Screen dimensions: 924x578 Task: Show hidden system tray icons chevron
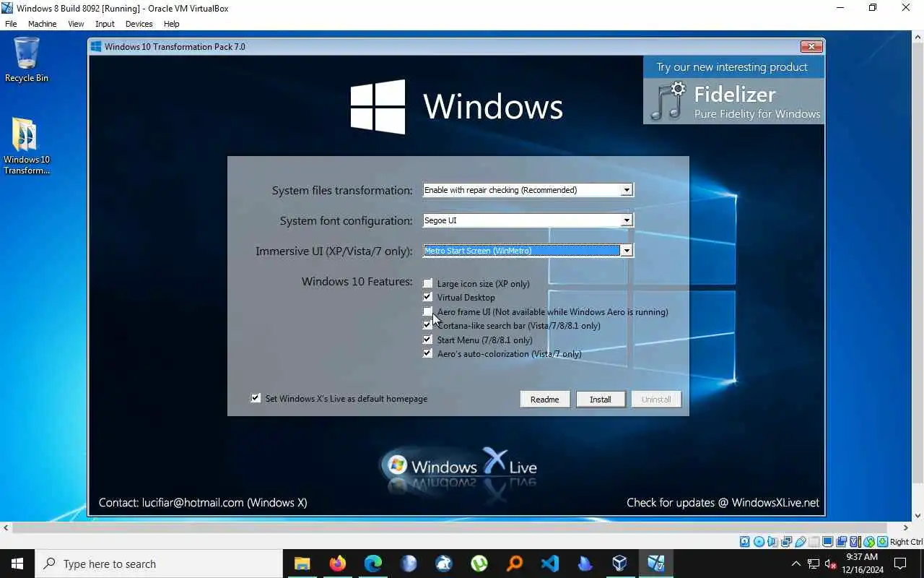(796, 564)
